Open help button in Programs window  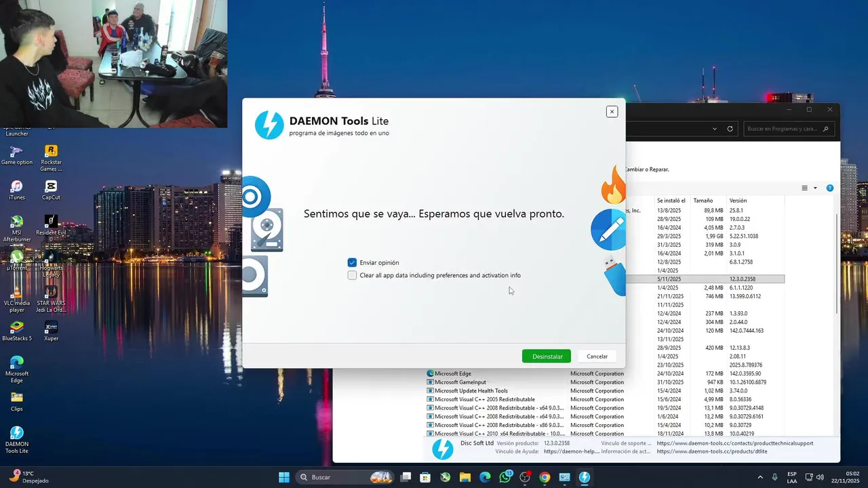tap(829, 188)
